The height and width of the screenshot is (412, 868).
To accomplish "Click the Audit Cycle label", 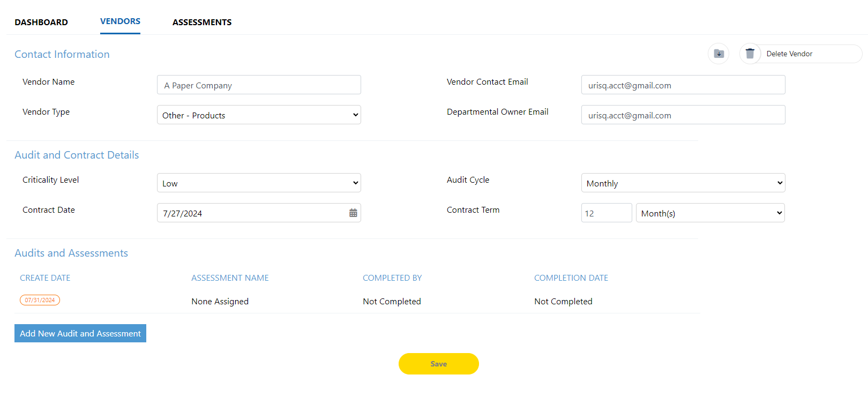I will click(x=468, y=180).
